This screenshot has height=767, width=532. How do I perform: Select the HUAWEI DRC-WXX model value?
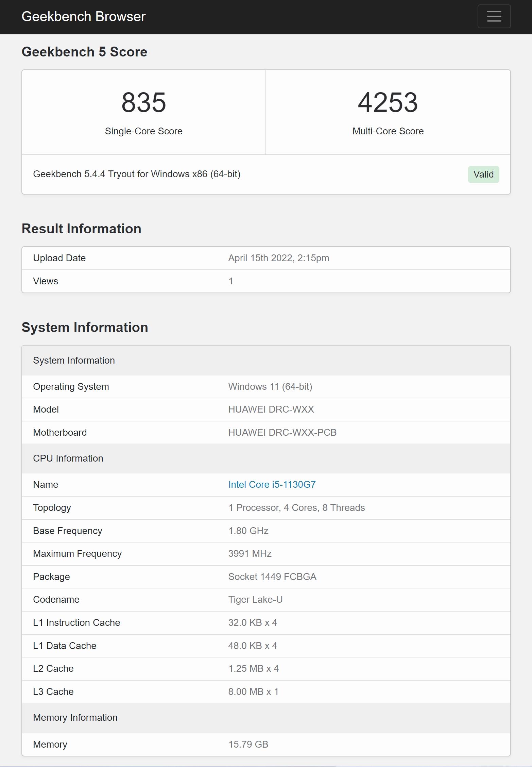271,409
